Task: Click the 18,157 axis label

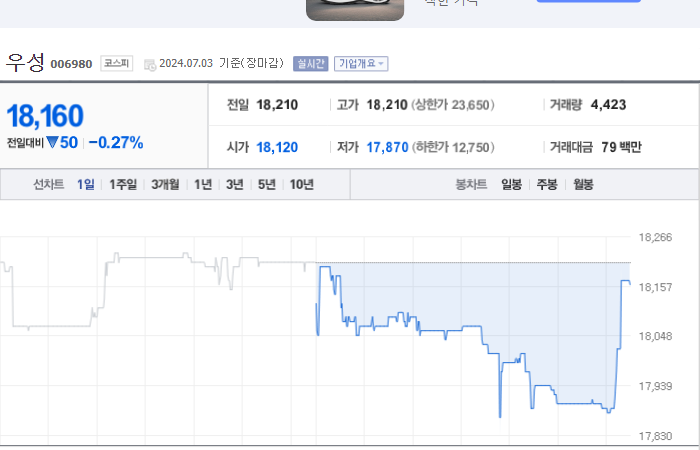Action: [x=655, y=287]
